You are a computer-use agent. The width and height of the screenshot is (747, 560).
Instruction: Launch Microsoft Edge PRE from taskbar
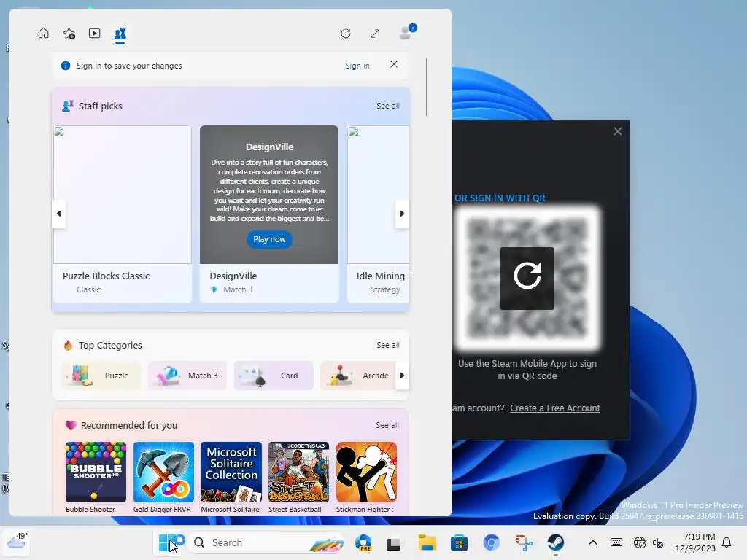click(363, 542)
